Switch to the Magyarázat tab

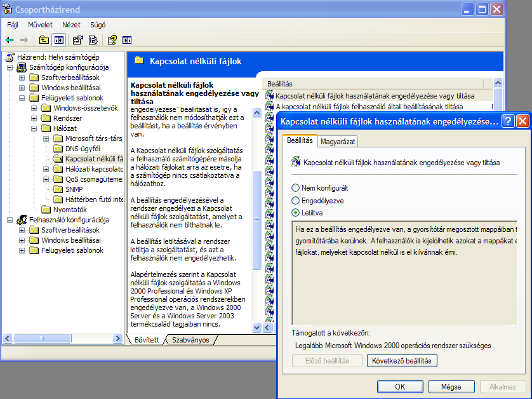(x=338, y=141)
